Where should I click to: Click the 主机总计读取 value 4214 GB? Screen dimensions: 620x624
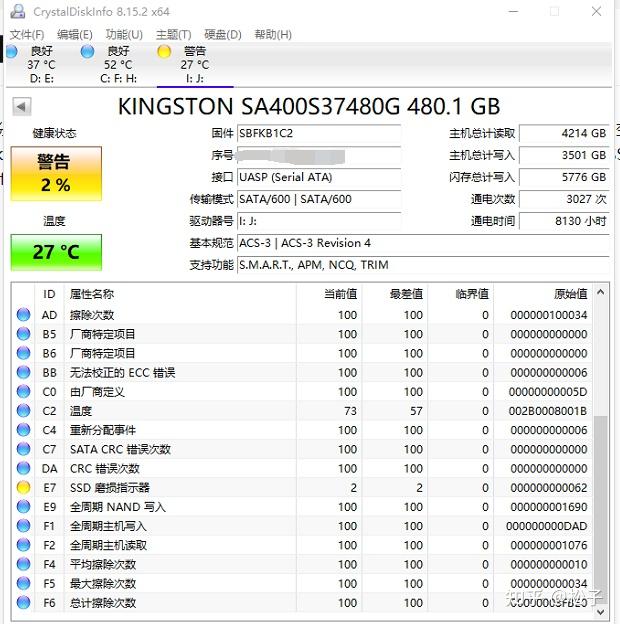(564, 133)
